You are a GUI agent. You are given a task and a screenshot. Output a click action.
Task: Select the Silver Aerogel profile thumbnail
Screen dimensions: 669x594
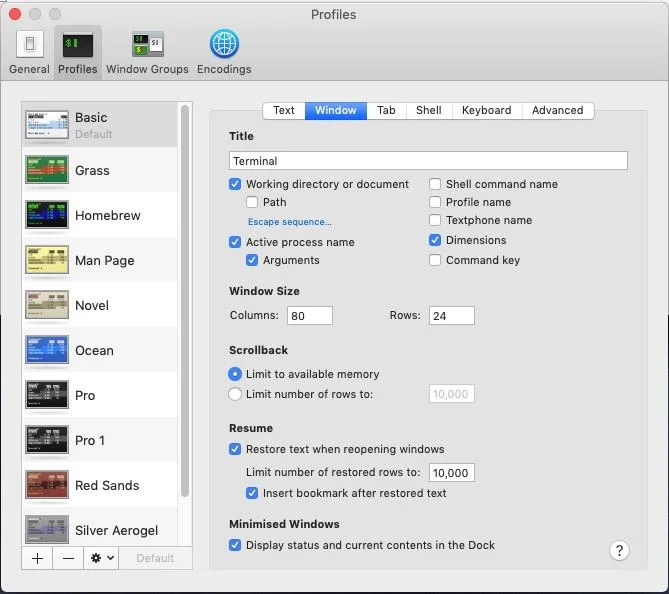[x=47, y=530]
